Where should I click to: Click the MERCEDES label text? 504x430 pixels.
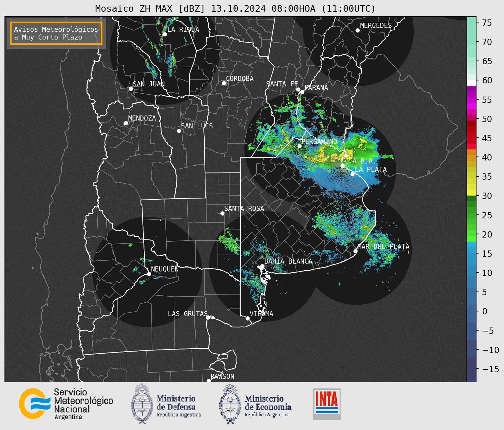tap(376, 26)
